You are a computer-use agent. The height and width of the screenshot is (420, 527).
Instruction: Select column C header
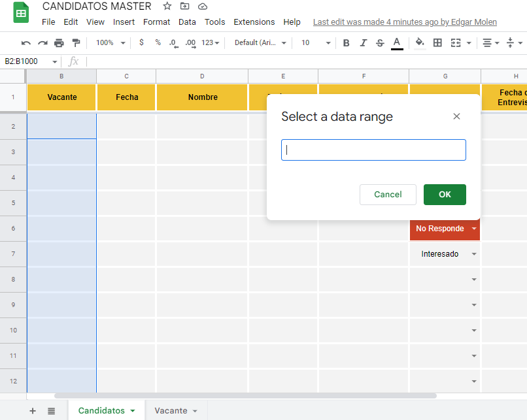(126, 76)
